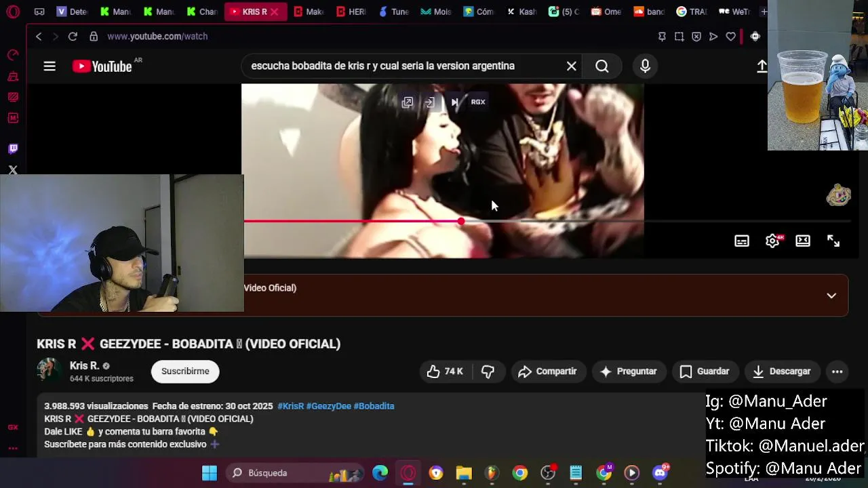Click the Preguntar ask button
Viewport: 868px width, 488px height.
pyautogui.click(x=629, y=371)
